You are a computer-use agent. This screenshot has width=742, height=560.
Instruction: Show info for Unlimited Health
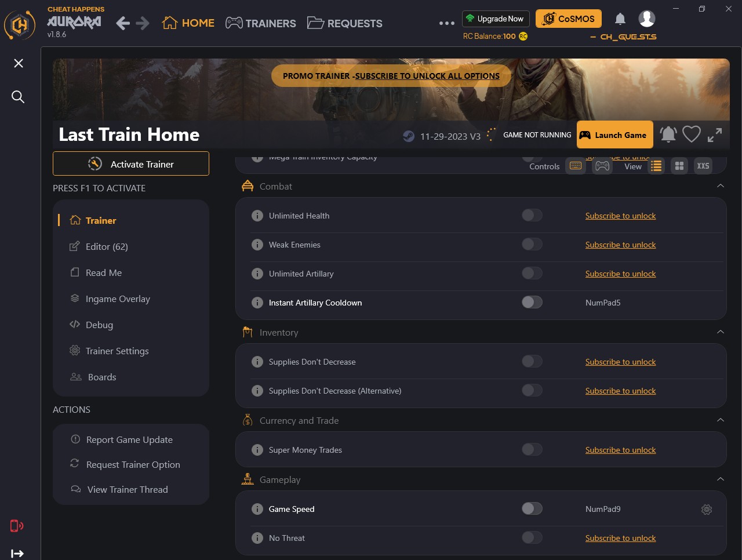click(x=257, y=216)
